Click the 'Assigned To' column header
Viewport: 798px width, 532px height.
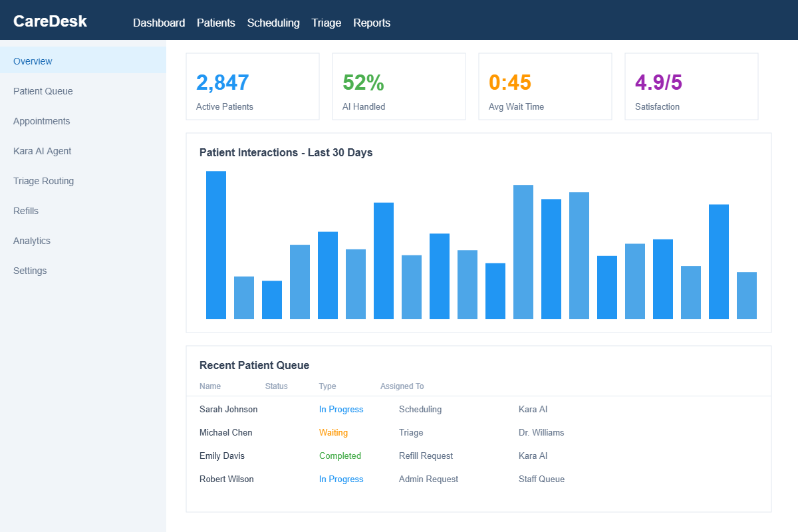(402, 386)
